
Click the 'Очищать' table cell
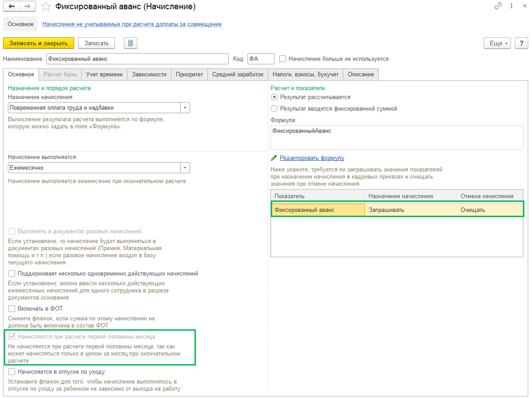pos(490,210)
